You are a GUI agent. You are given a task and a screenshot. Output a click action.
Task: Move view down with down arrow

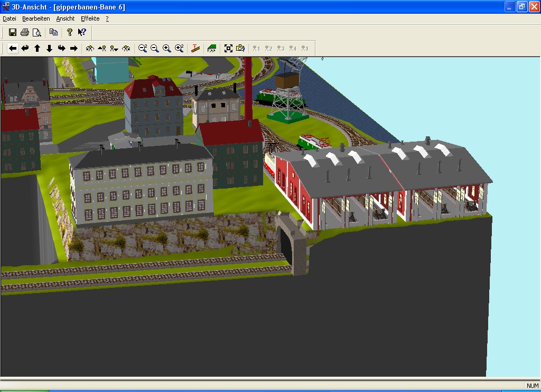point(49,48)
